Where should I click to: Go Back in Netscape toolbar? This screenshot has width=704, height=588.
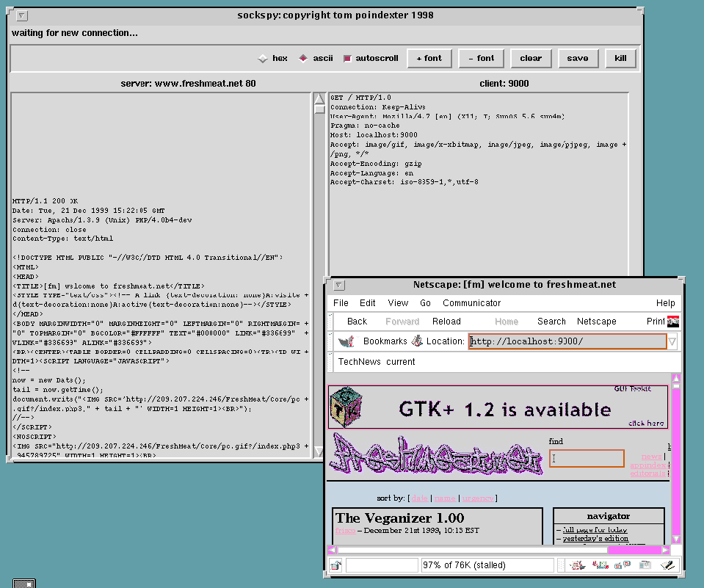pos(357,322)
